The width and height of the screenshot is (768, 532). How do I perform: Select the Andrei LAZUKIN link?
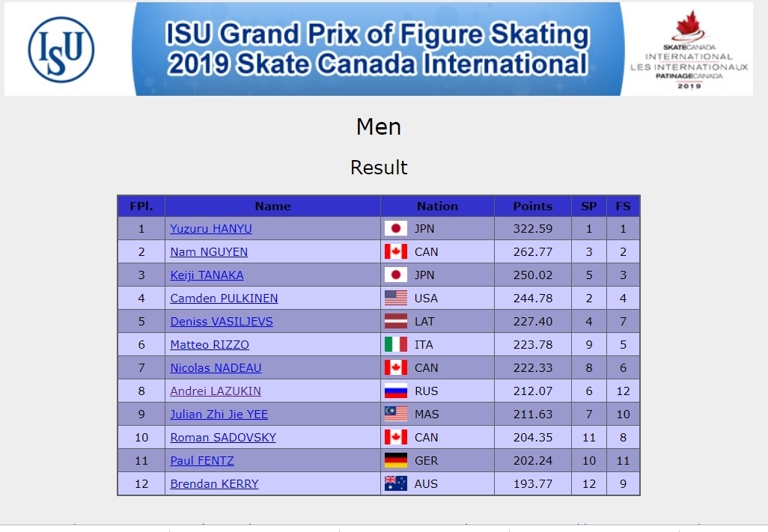point(216,391)
